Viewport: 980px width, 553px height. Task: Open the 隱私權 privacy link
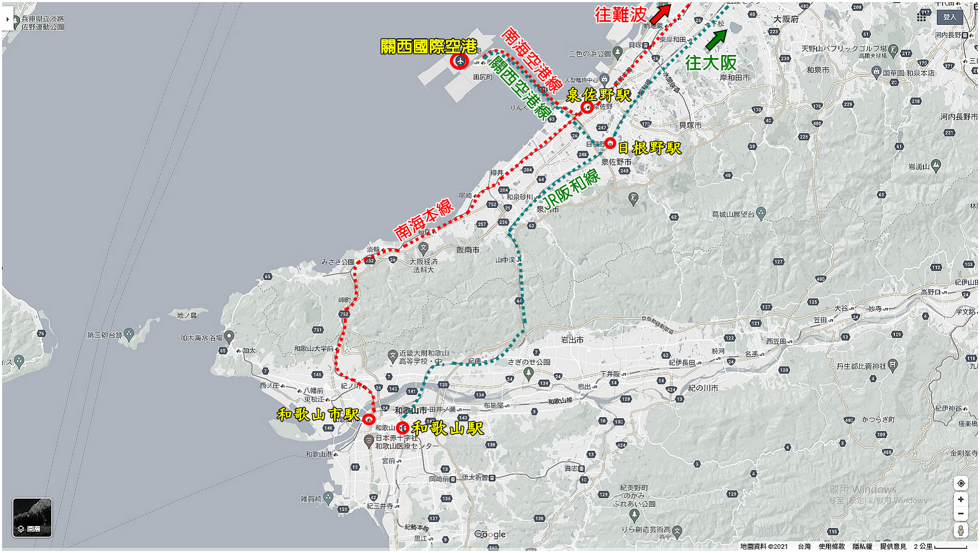[862, 546]
